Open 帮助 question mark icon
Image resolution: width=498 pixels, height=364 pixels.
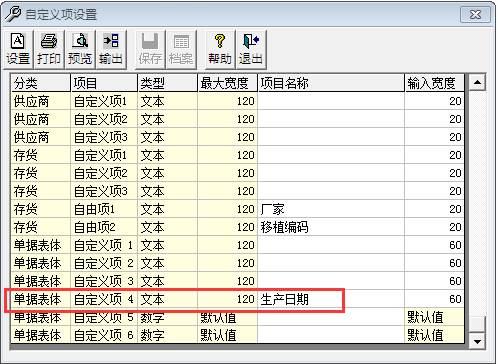[x=220, y=41]
